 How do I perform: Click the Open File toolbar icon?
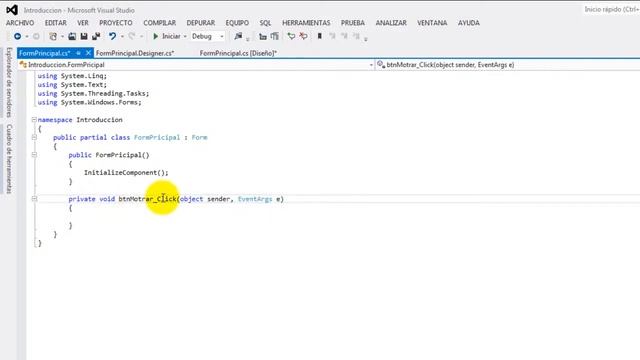click(72, 36)
